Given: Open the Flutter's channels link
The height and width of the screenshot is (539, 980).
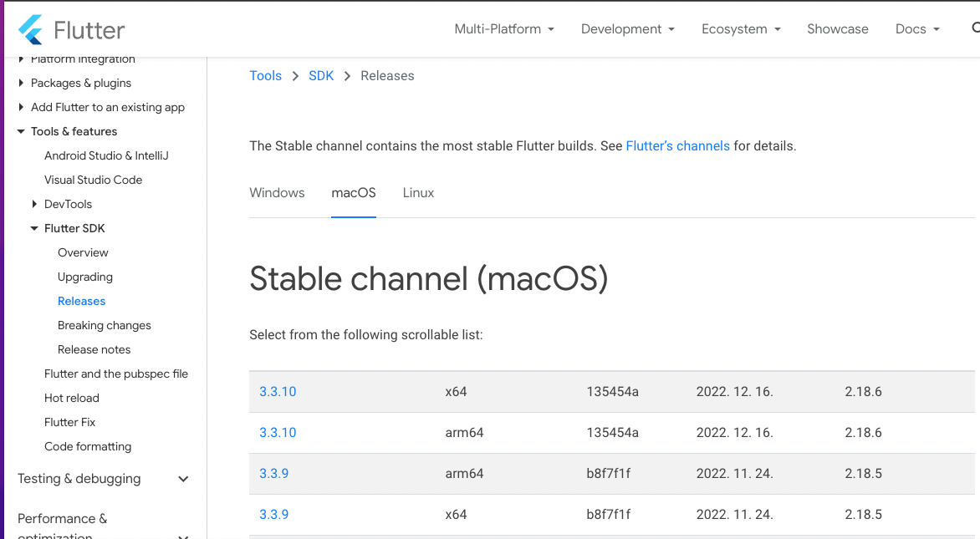Looking at the screenshot, I should coord(677,146).
